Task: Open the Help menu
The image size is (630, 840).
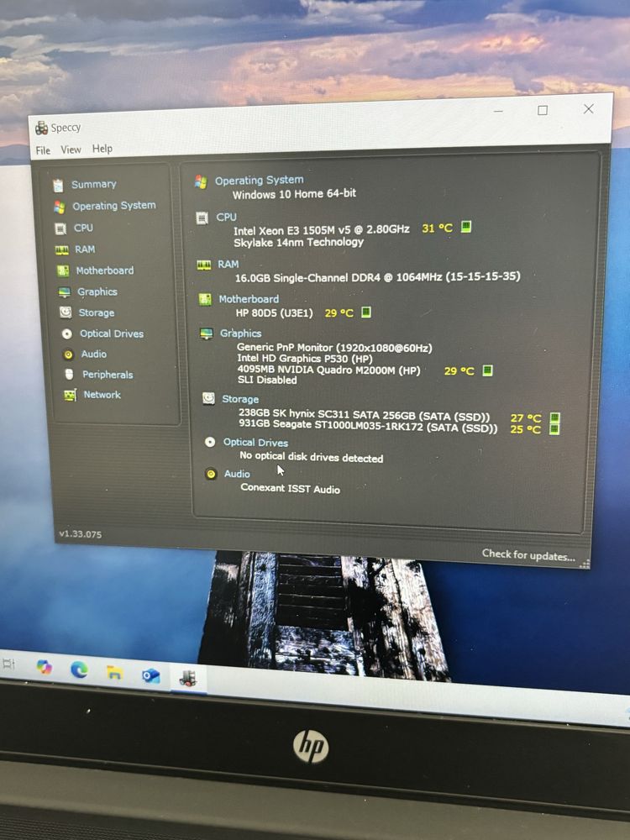Action: [x=102, y=149]
